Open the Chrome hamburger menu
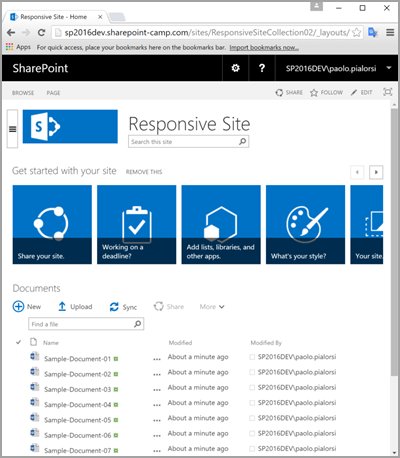Screen dimensions: 400x458 click(390, 32)
